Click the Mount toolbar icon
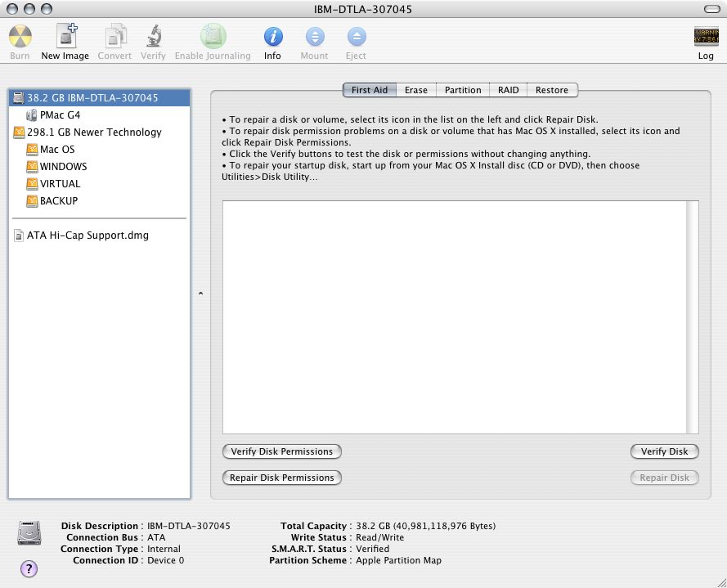 (x=315, y=37)
